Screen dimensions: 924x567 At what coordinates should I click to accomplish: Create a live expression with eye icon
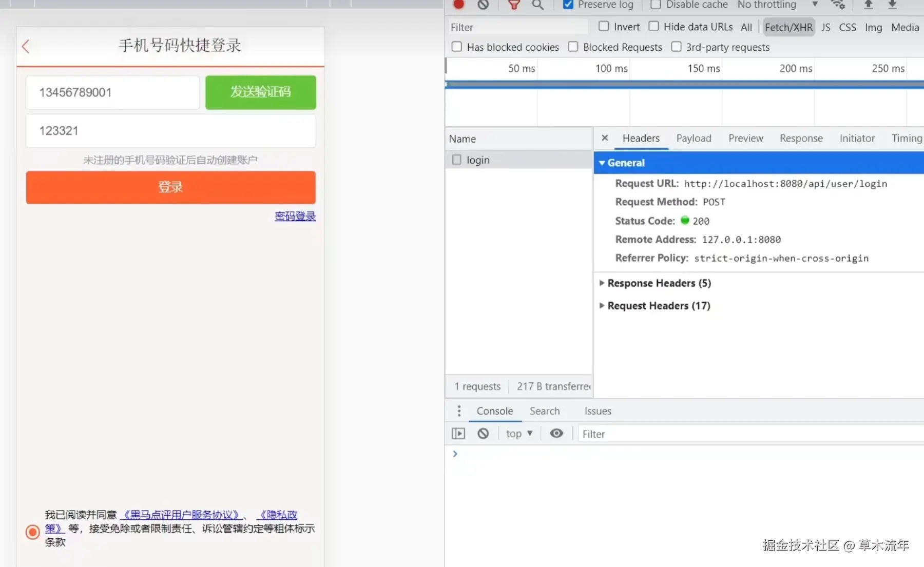click(x=556, y=433)
